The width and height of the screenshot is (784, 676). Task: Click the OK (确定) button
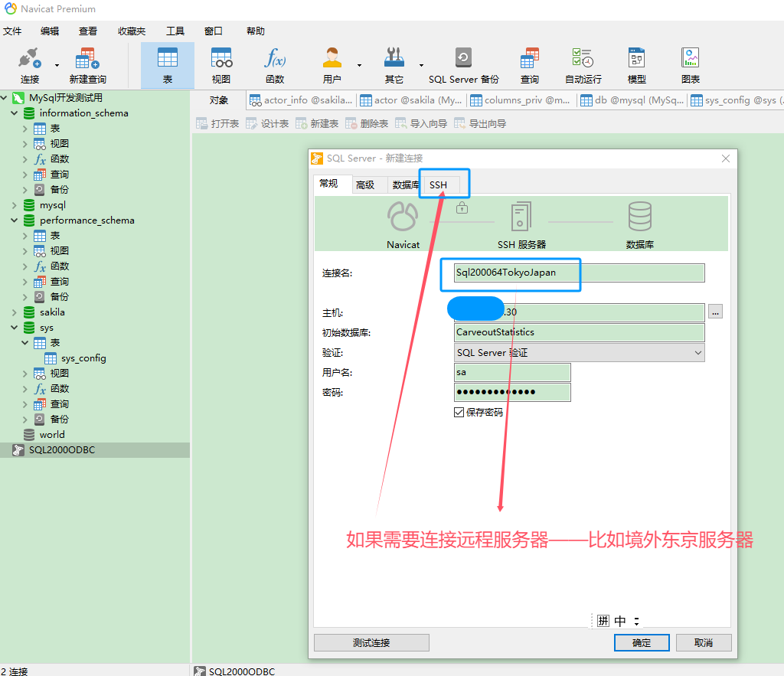642,642
